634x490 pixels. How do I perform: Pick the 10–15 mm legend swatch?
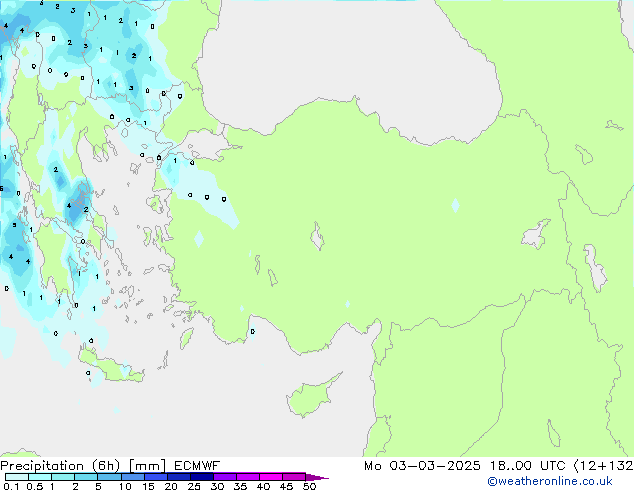click(133, 477)
